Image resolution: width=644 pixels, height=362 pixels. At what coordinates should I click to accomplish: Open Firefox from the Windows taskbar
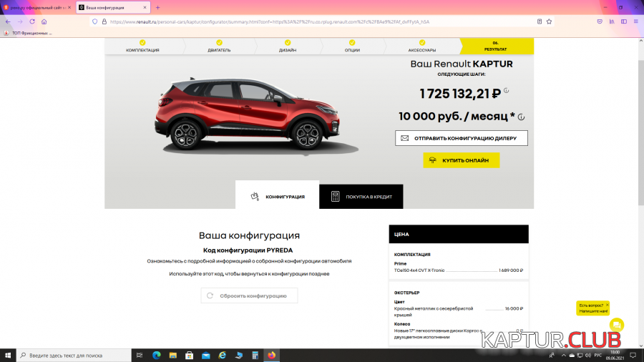(271, 355)
